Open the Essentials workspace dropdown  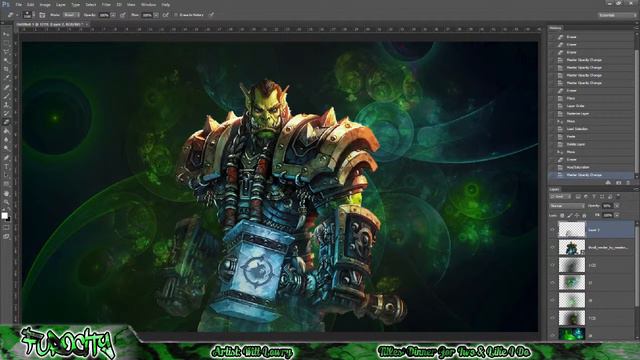[617, 15]
